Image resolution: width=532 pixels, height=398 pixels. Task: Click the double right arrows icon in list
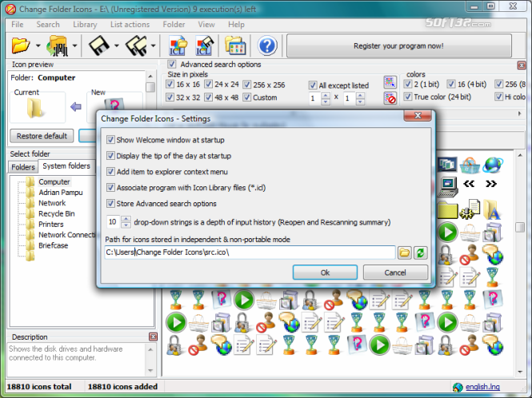click(x=491, y=184)
